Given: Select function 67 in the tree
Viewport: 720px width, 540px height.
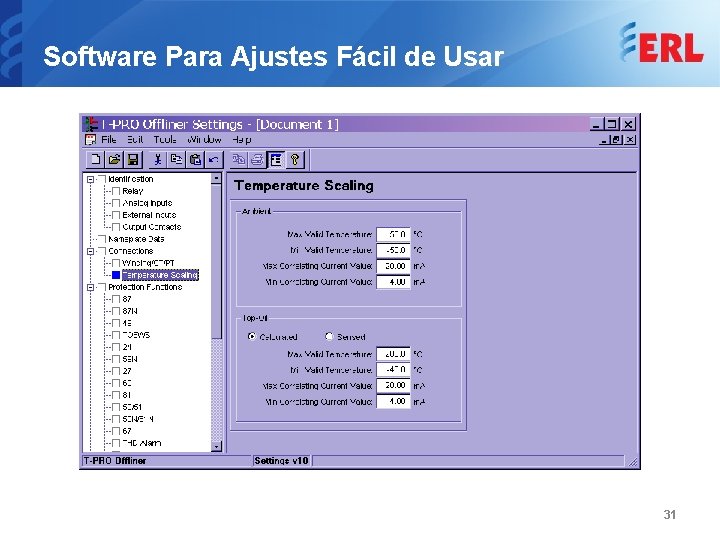Looking at the screenshot, I should [127, 431].
